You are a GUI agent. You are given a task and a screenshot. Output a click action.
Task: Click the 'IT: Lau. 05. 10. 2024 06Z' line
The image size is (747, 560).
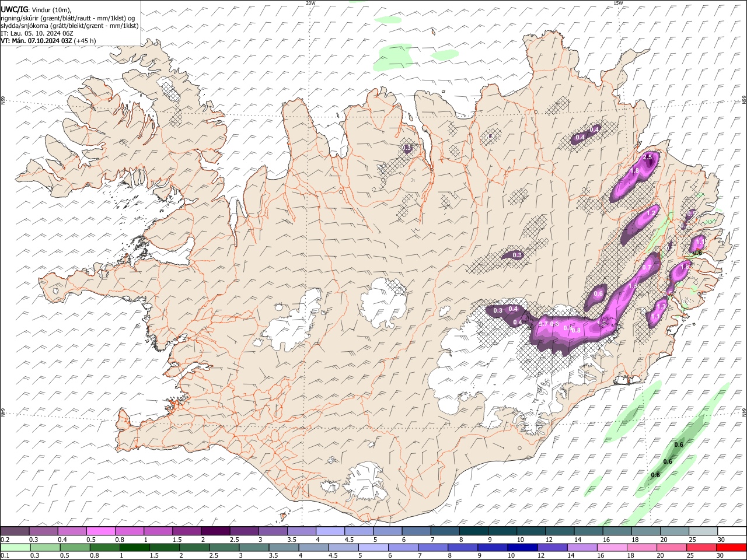(x=36, y=33)
